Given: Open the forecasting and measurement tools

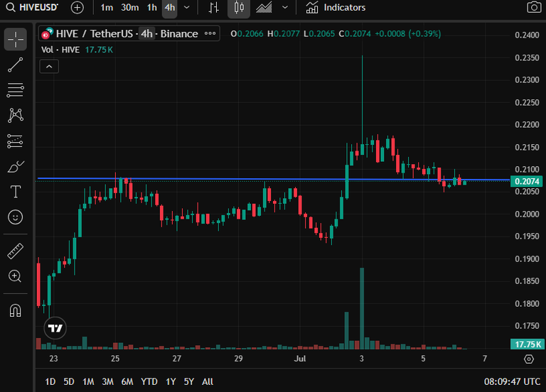Looking at the screenshot, I should [16, 141].
